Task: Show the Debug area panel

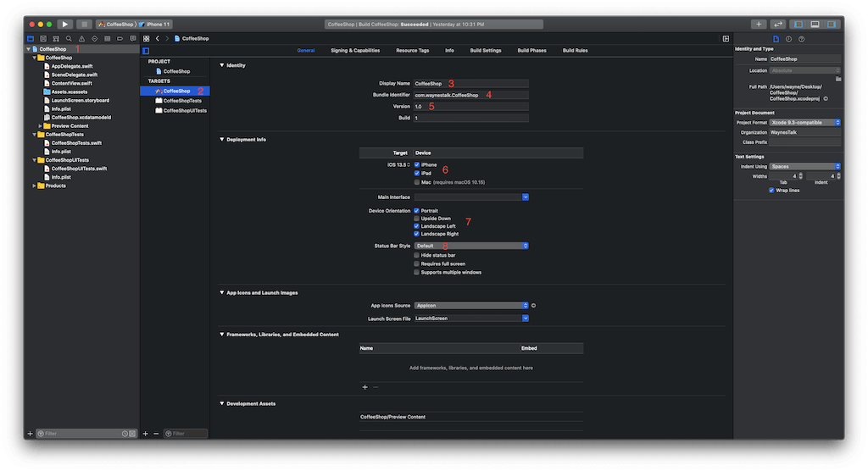Action: [x=815, y=25]
